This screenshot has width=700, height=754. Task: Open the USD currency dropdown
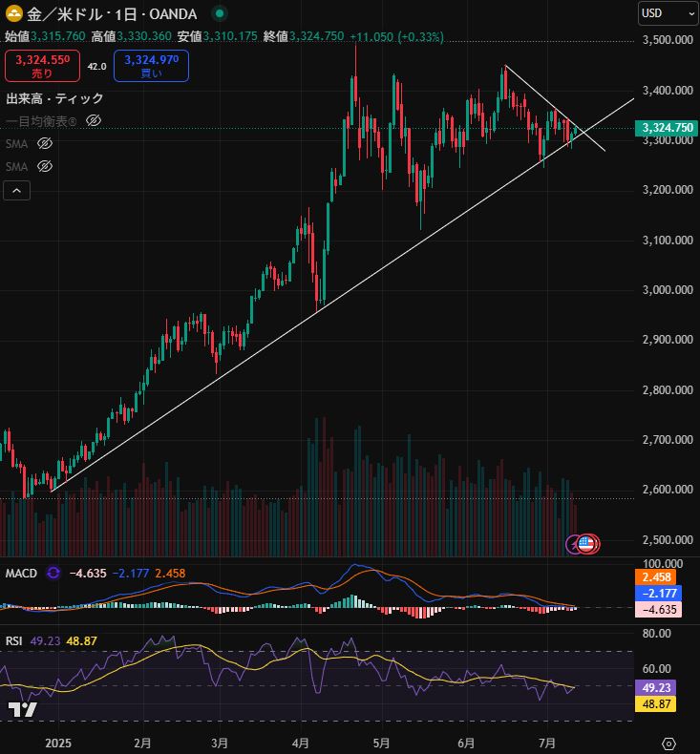click(x=668, y=13)
